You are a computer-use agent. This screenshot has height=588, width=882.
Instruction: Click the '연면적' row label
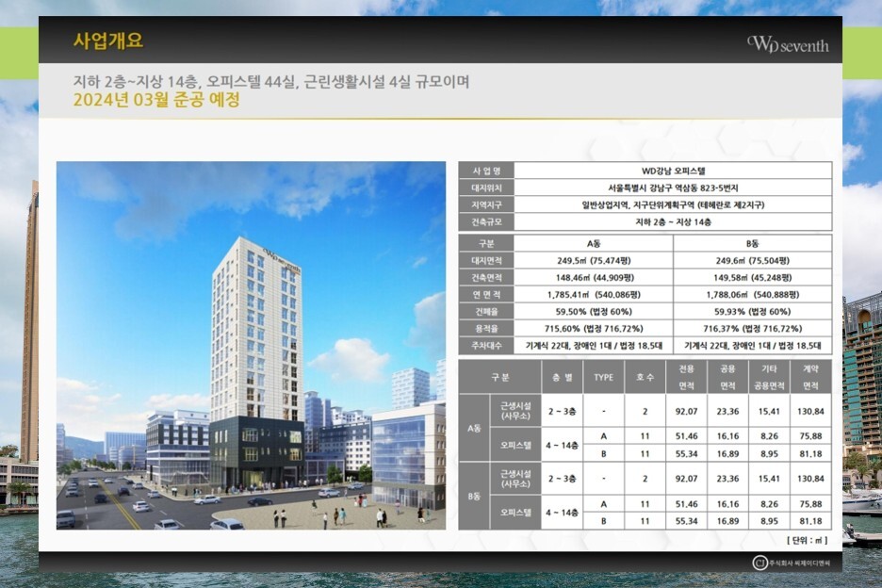(x=486, y=294)
